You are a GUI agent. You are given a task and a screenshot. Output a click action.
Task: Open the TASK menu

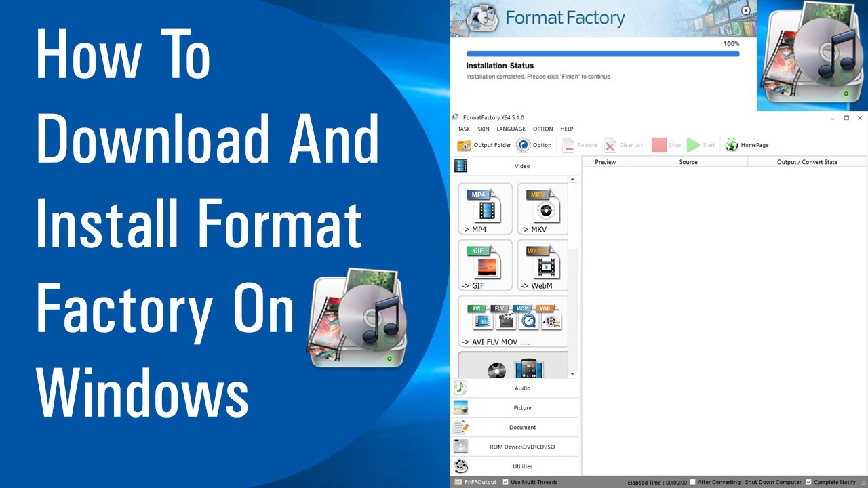464,129
